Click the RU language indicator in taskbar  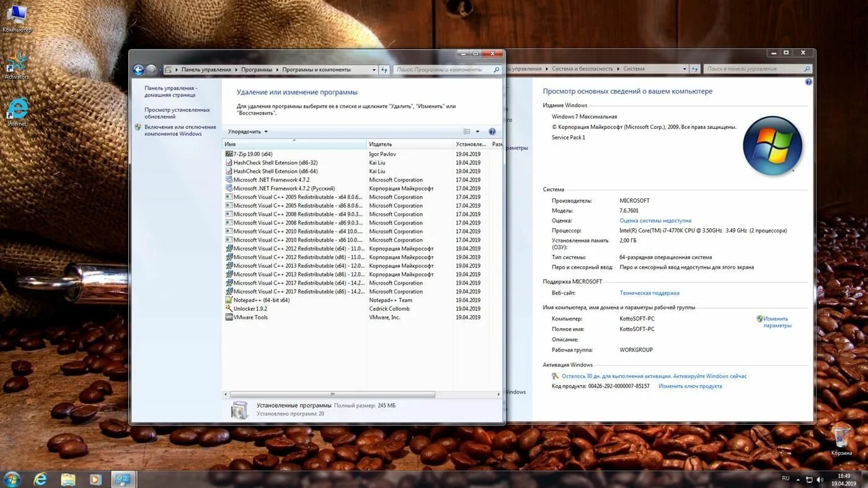(x=786, y=479)
